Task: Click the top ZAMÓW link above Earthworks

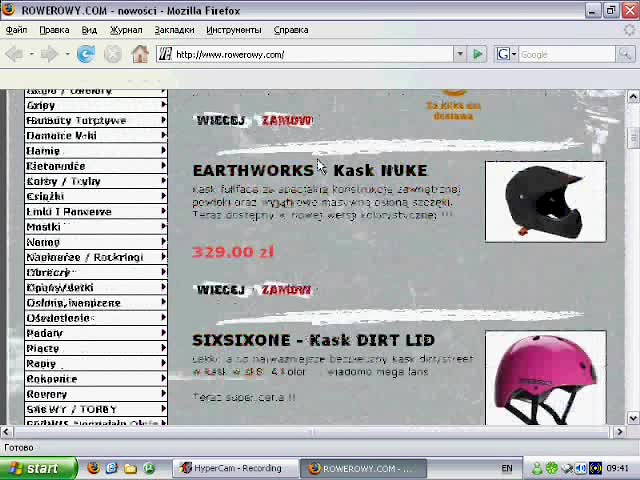Action: 287,120
